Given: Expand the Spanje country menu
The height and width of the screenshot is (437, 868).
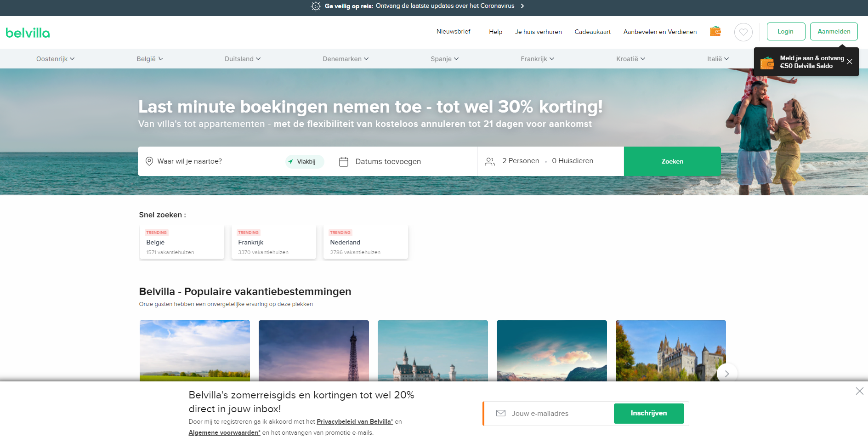Looking at the screenshot, I should click(444, 59).
